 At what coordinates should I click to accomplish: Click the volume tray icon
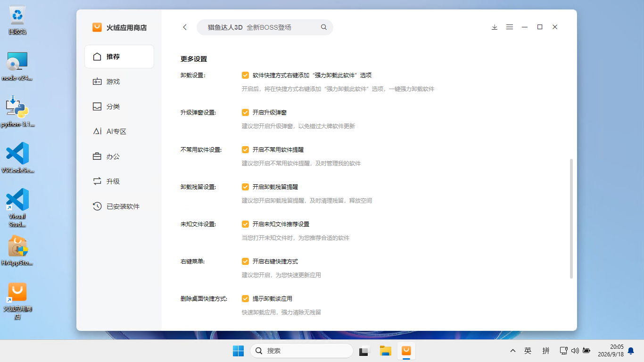(x=575, y=351)
